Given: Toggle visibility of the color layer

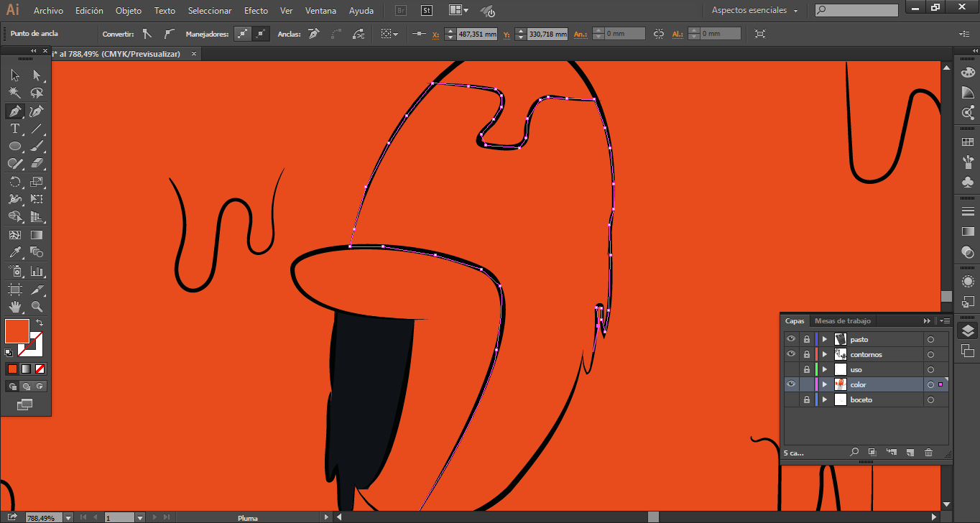Looking at the screenshot, I should click(791, 384).
